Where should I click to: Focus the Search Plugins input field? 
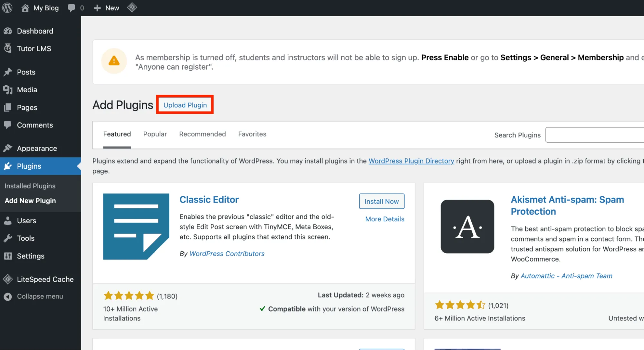click(594, 135)
